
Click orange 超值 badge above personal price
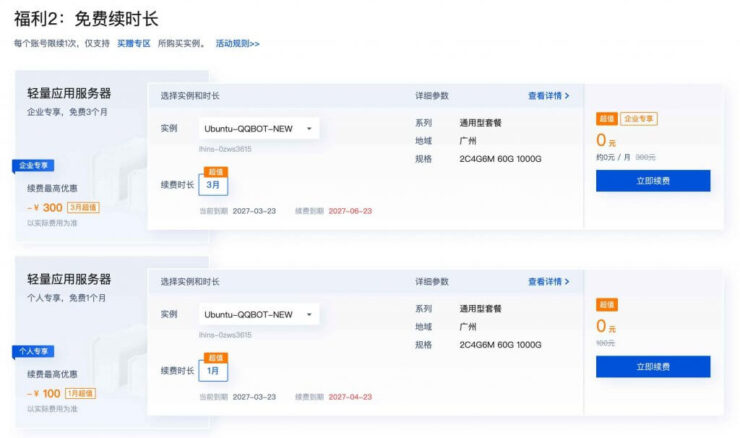pos(607,305)
